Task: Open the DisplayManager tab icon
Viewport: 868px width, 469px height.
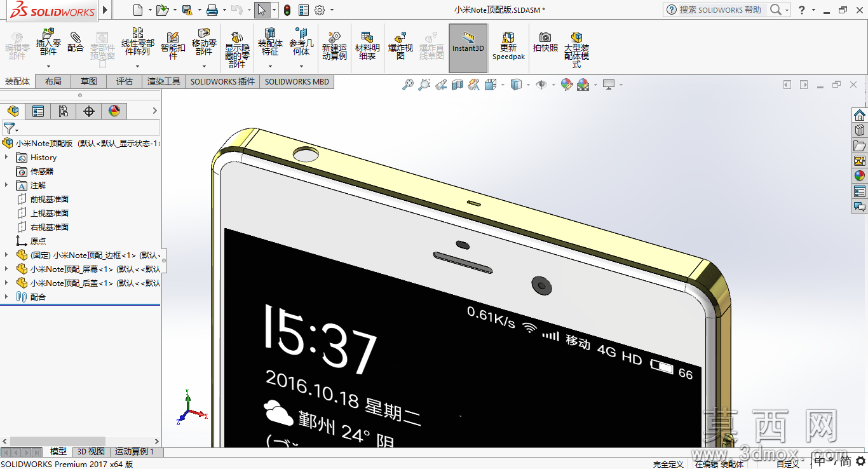Action: point(114,111)
